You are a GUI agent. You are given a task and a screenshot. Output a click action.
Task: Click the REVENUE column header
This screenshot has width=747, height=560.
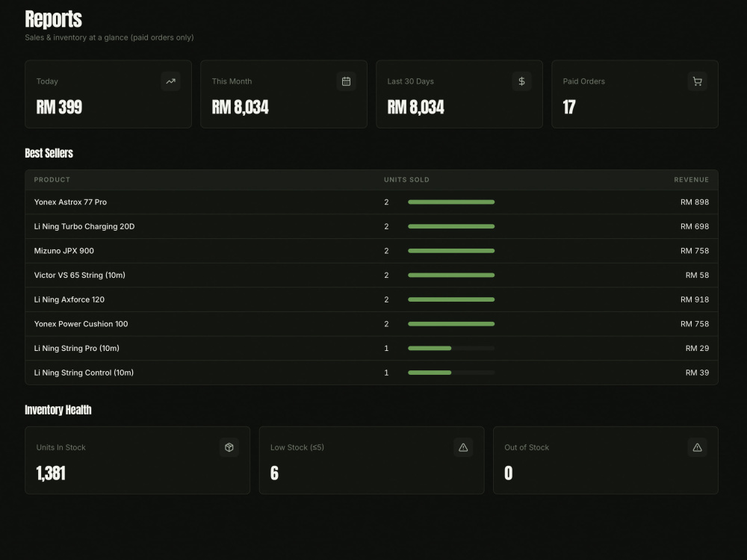691,179
